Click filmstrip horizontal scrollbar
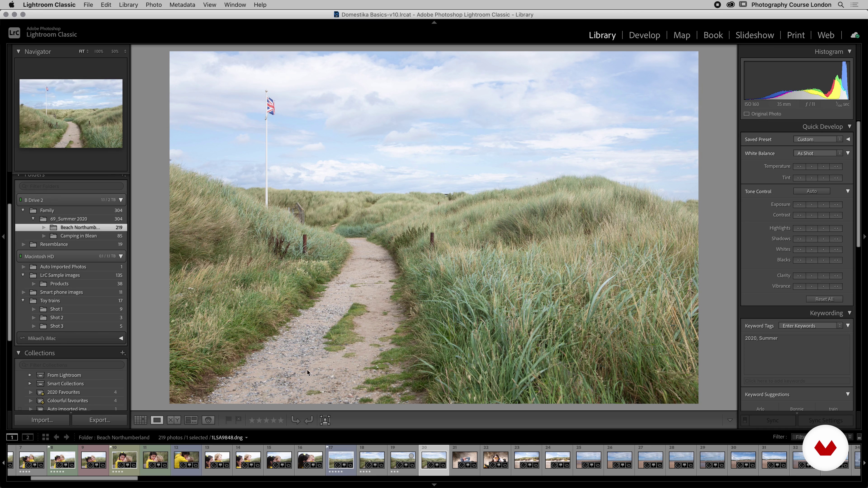This screenshot has height=488, width=868. click(x=84, y=478)
